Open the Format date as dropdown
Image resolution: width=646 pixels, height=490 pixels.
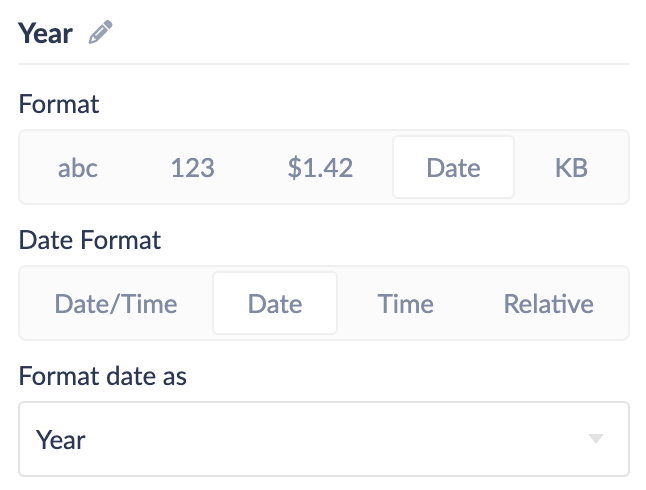(x=324, y=439)
